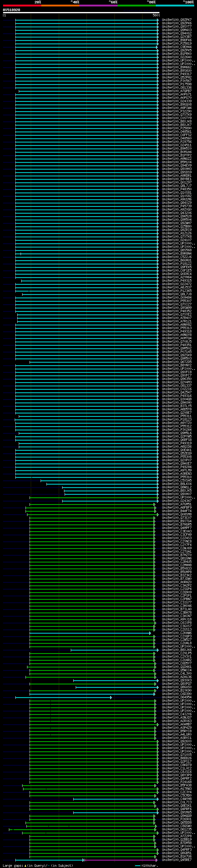Open the last hit UniRef100_Q45RE7
The height and width of the screenshot is (868, 197).
tap(177, 860)
